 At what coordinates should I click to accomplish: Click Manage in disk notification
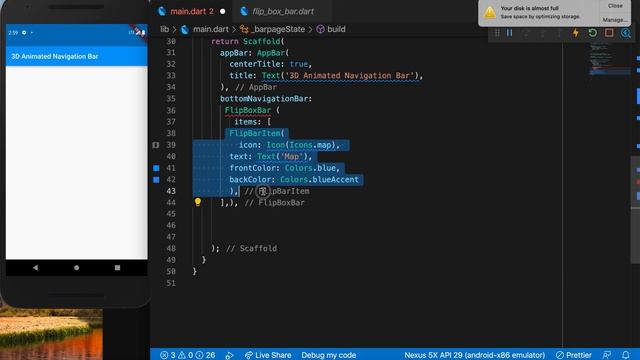[x=615, y=20]
